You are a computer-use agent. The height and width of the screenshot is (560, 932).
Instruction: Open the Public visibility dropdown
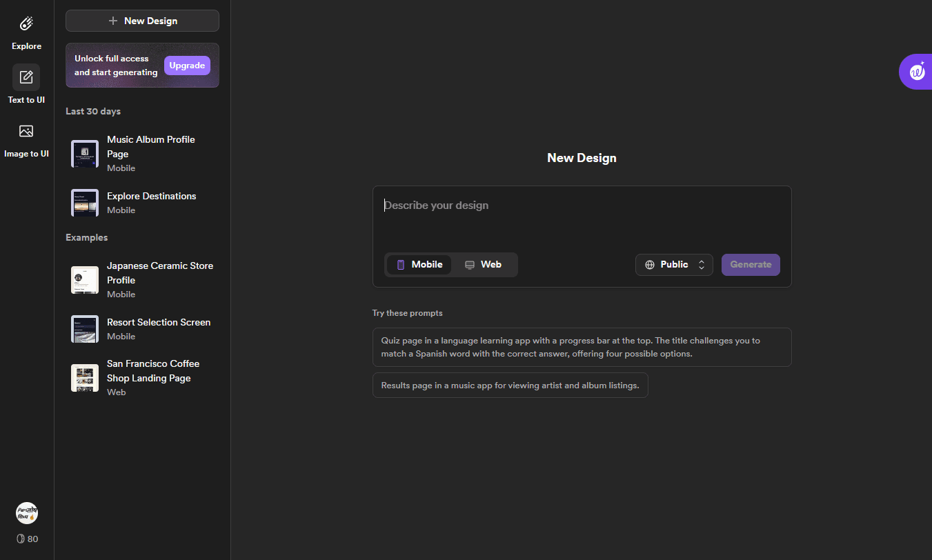674,264
